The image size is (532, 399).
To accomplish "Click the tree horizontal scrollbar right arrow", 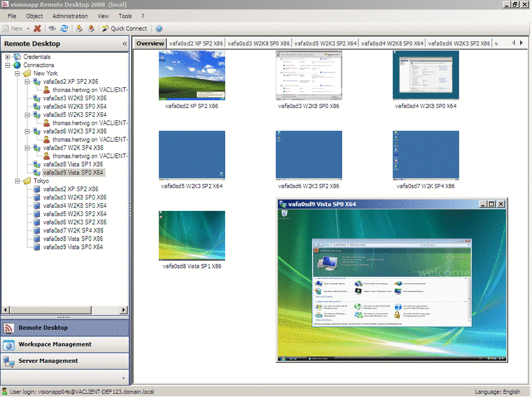I will (124, 310).
